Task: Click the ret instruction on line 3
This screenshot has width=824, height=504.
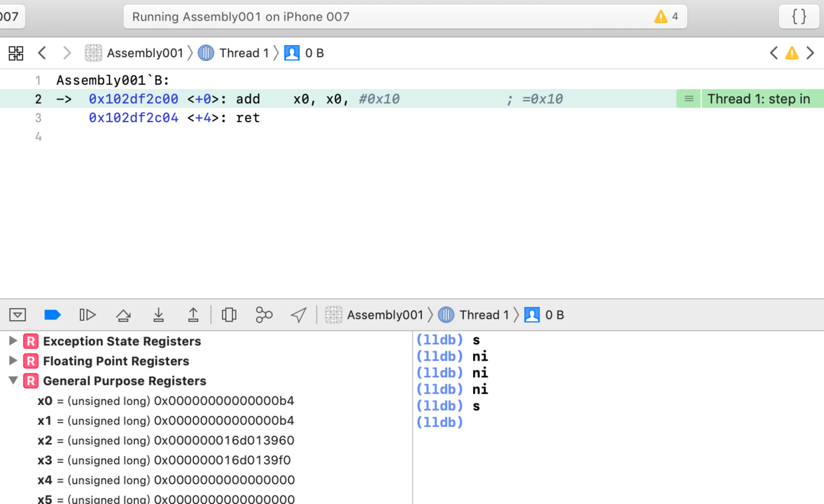Action: click(248, 118)
